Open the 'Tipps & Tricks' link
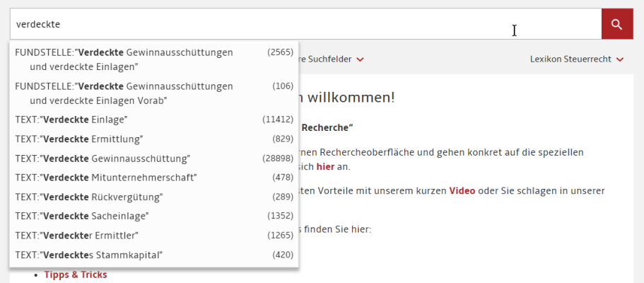The image size is (644, 283). click(x=76, y=275)
